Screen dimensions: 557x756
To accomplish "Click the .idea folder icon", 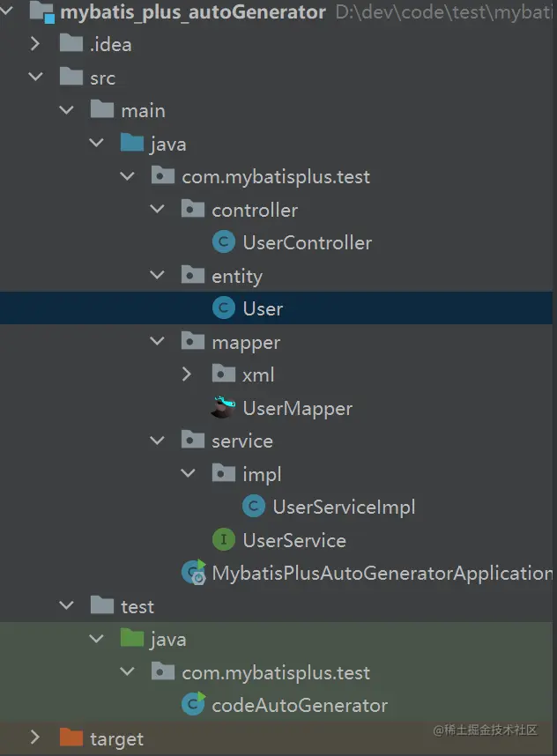I will click(71, 44).
